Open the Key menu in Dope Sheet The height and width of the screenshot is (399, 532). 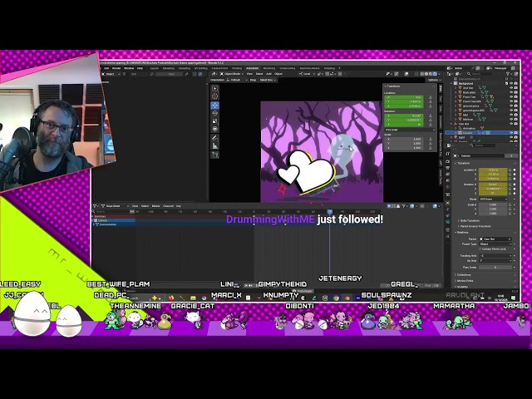click(179, 206)
